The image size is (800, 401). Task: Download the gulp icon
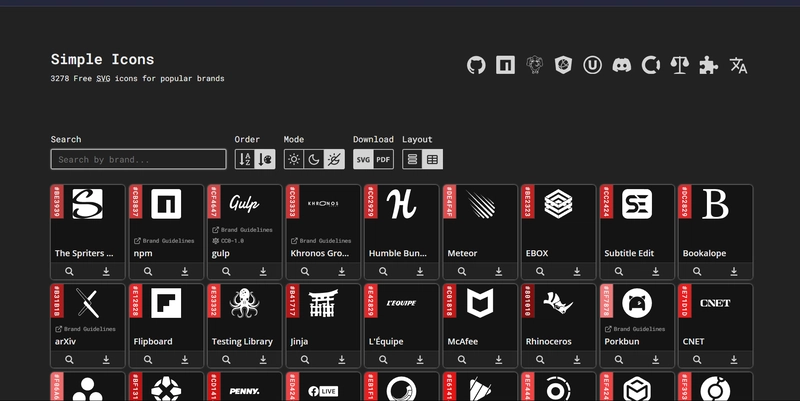pos(263,271)
